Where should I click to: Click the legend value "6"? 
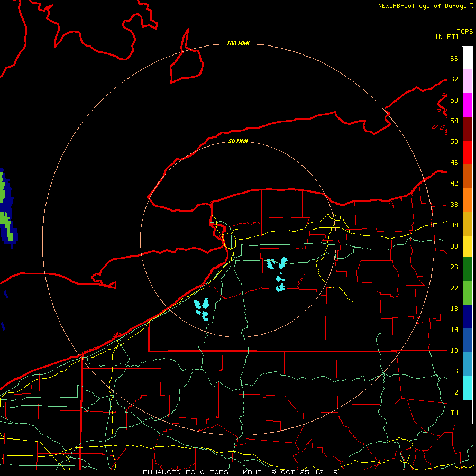pos(456,371)
